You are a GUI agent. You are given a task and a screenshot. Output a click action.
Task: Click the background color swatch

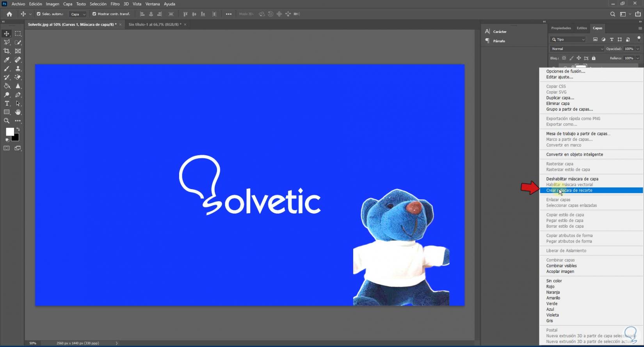pos(16,138)
